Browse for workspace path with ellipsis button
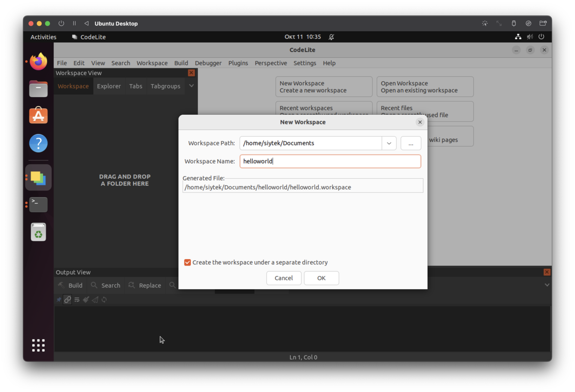 pos(411,143)
